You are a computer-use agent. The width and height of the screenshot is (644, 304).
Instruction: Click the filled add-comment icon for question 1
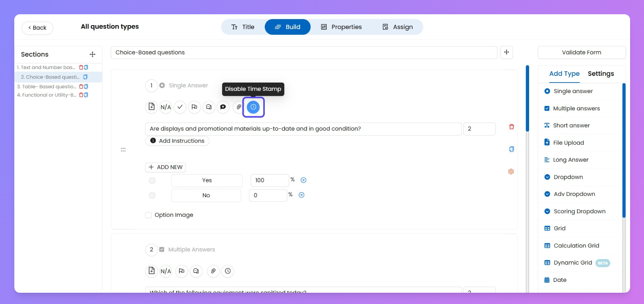223,107
